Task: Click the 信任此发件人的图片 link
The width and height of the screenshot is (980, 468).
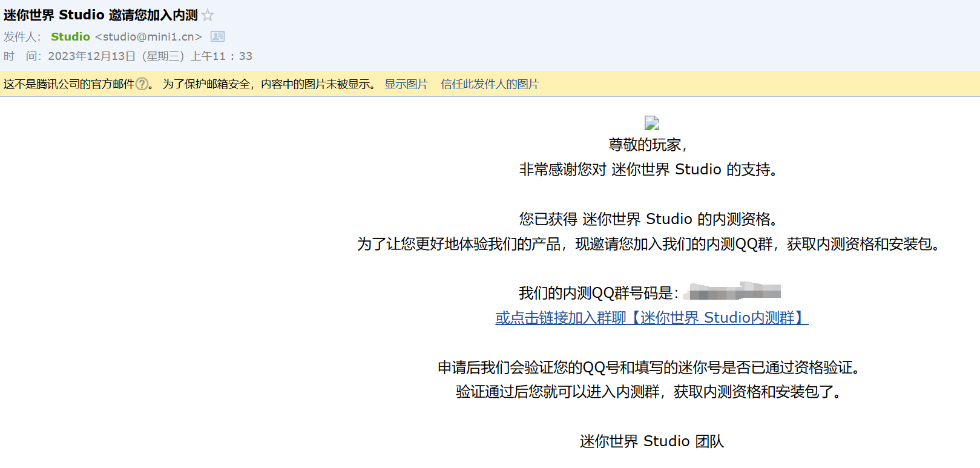Action: [x=489, y=84]
